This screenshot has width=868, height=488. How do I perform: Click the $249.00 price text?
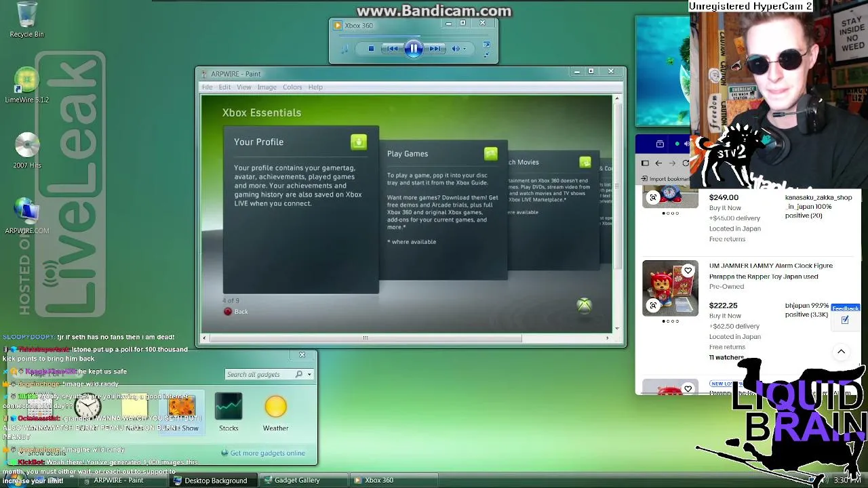pos(724,197)
